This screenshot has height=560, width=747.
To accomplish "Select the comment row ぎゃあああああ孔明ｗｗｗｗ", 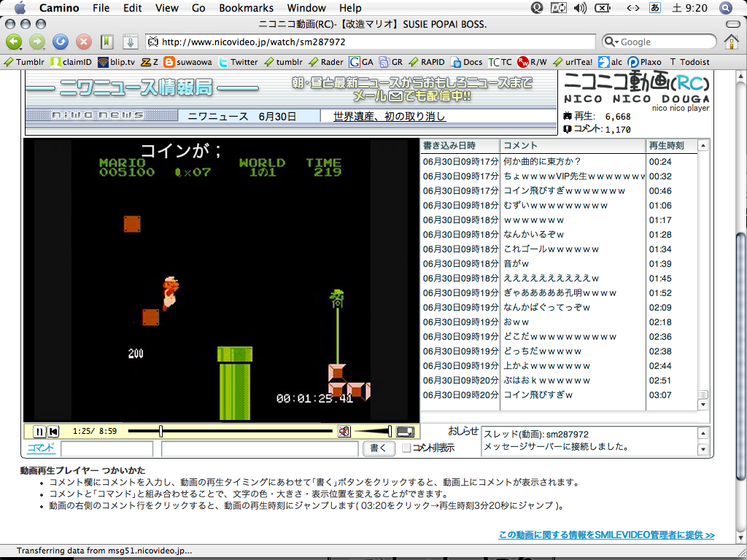I will (560, 293).
